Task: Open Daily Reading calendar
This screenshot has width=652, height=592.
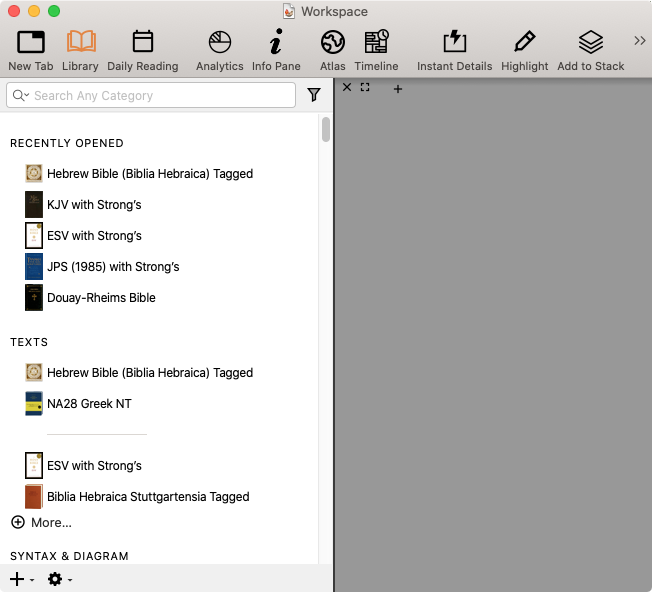Action: (x=142, y=49)
